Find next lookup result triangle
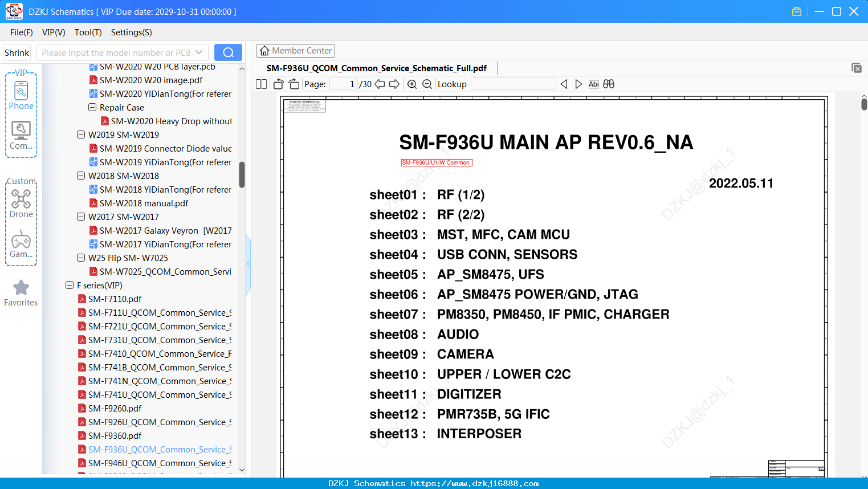 578,84
